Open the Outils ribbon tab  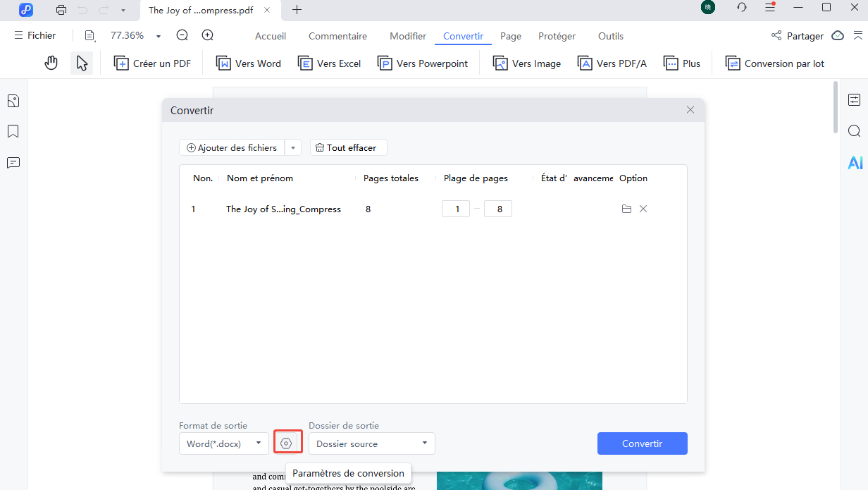[610, 36]
